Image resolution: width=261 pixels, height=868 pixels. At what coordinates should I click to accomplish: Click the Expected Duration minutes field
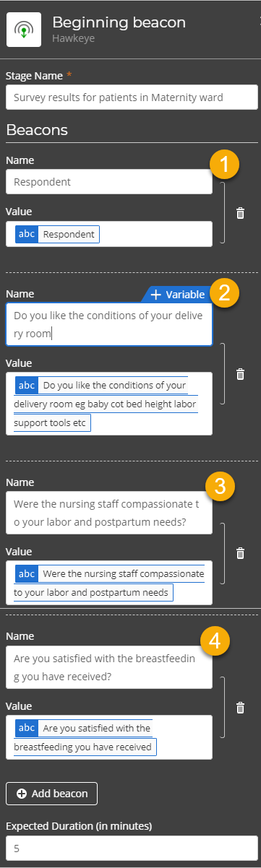pos(132,849)
